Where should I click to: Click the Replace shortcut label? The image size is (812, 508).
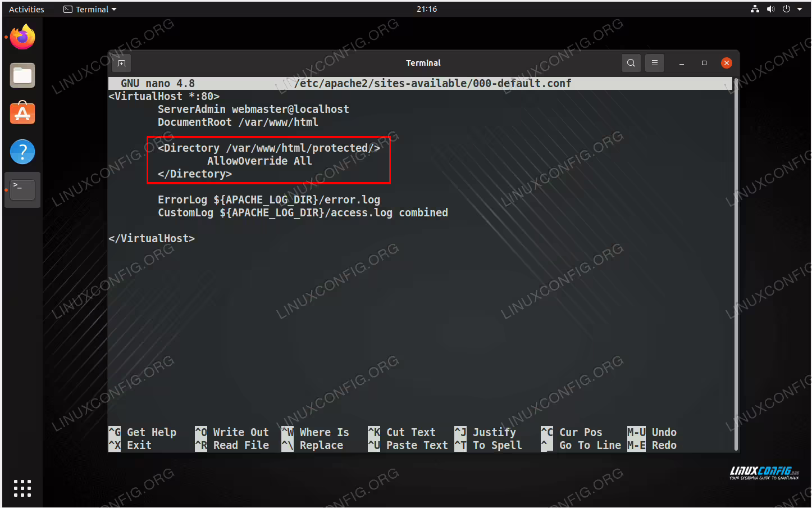tap(321, 445)
